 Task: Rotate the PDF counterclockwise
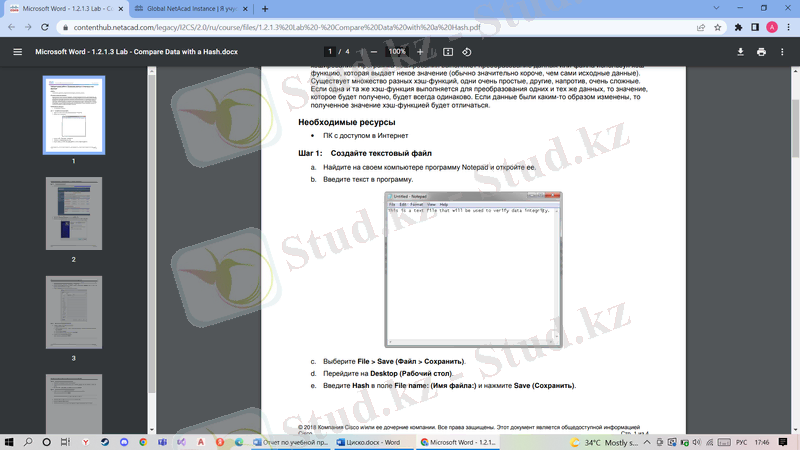click(x=467, y=52)
